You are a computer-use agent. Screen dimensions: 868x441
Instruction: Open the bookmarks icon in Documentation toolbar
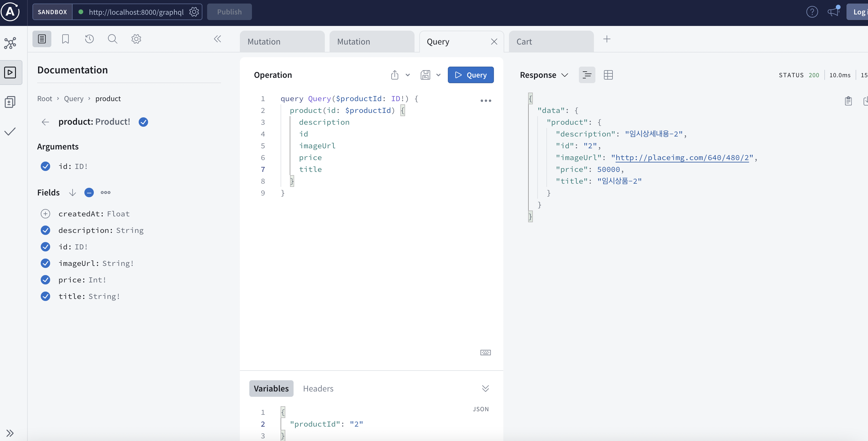point(65,39)
